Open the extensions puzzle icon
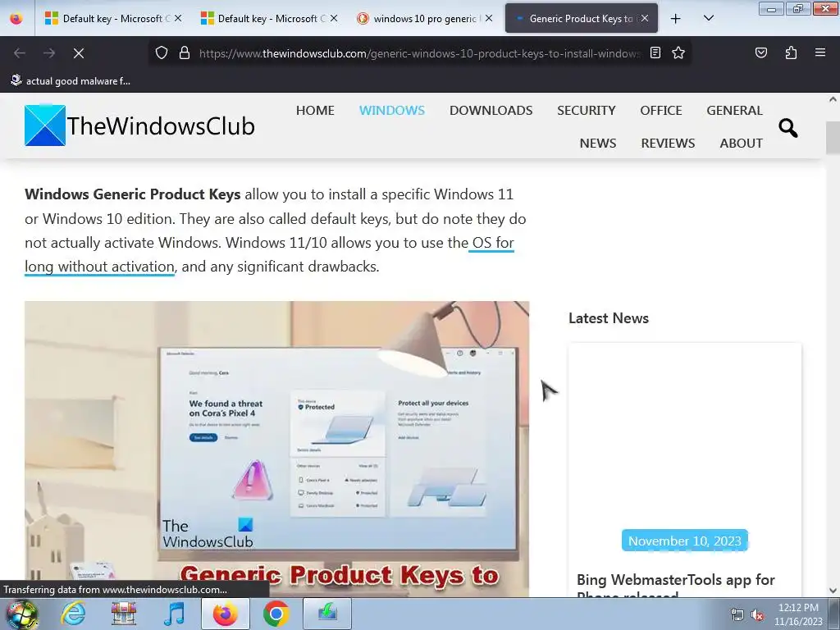Screen dimensions: 840x630 (x=791, y=53)
